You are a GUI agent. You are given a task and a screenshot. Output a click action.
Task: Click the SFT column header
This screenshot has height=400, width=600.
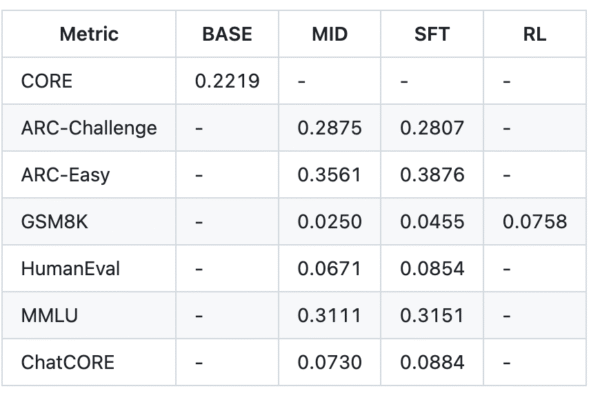click(432, 34)
